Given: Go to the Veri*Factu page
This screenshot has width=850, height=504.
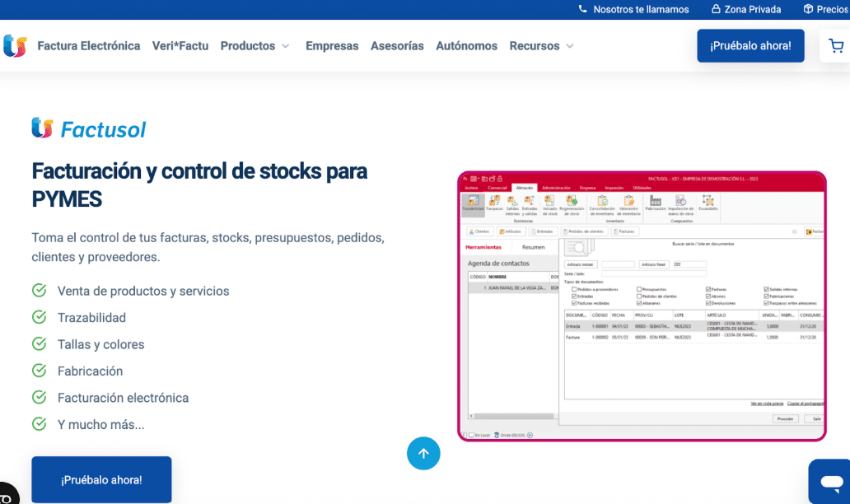Looking at the screenshot, I should 180,46.
